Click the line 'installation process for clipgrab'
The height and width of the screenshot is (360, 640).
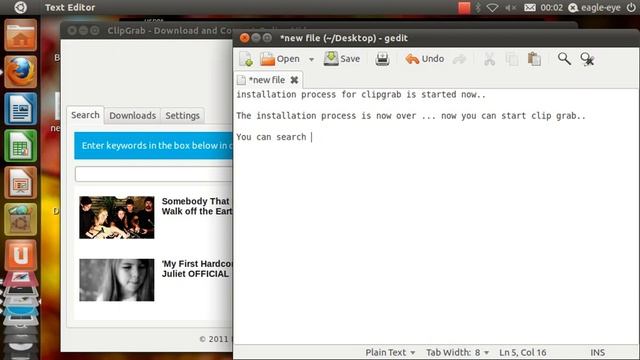361,95
